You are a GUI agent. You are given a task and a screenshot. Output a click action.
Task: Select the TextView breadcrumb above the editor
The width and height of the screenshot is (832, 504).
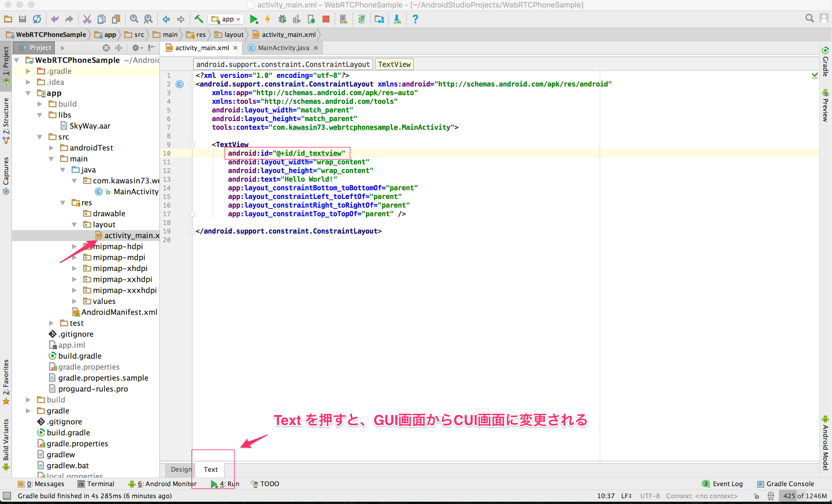tap(394, 64)
